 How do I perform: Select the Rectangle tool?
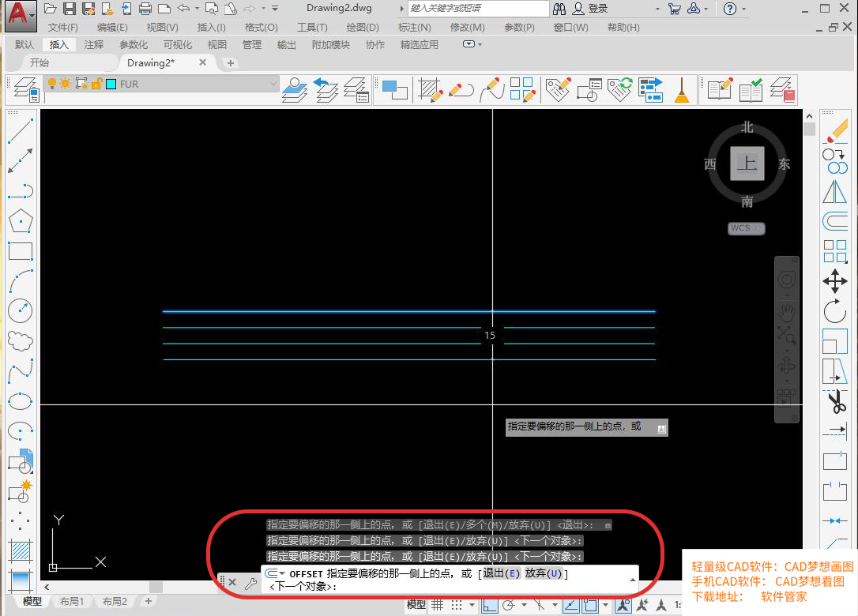(x=21, y=251)
